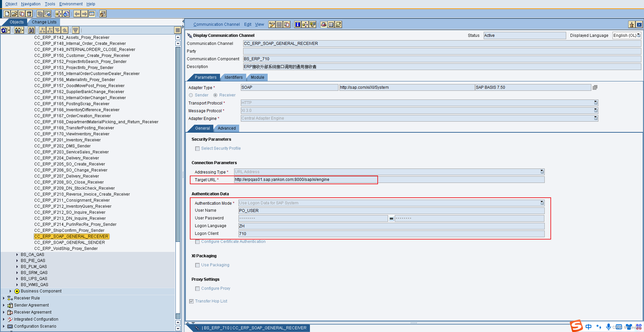Click the scroll down arrow of object tree

pos(178,329)
